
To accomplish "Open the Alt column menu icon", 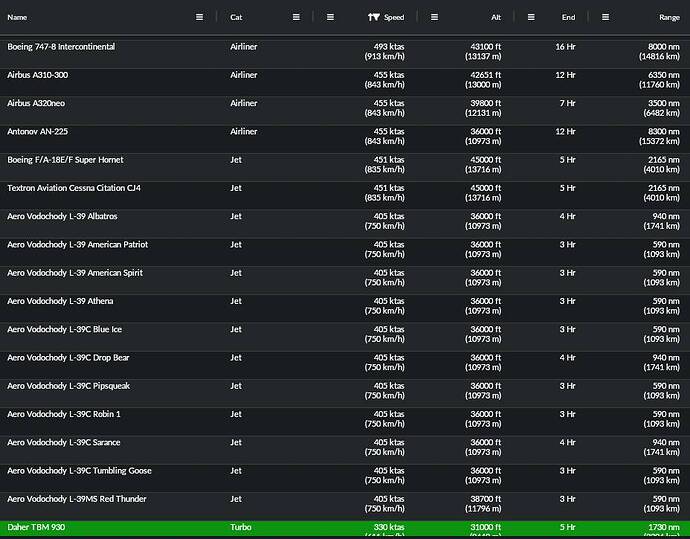I will pos(434,17).
